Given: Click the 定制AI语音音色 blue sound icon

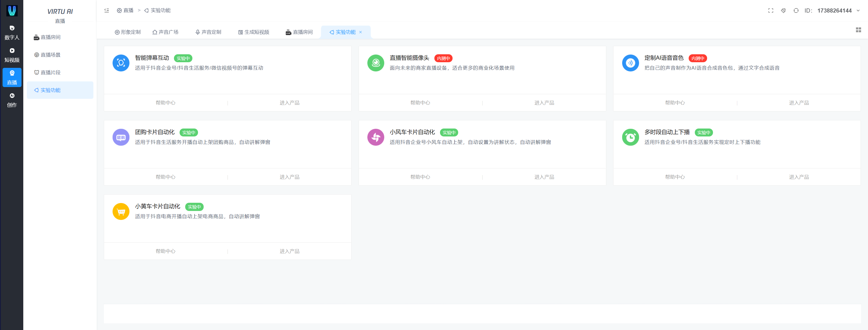Looking at the screenshot, I should click(x=630, y=63).
